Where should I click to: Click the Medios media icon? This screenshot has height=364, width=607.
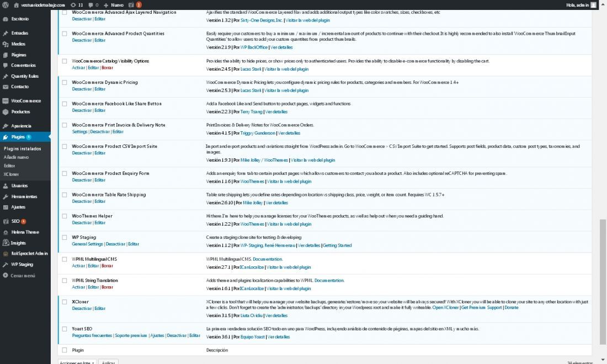tap(6, 44)
